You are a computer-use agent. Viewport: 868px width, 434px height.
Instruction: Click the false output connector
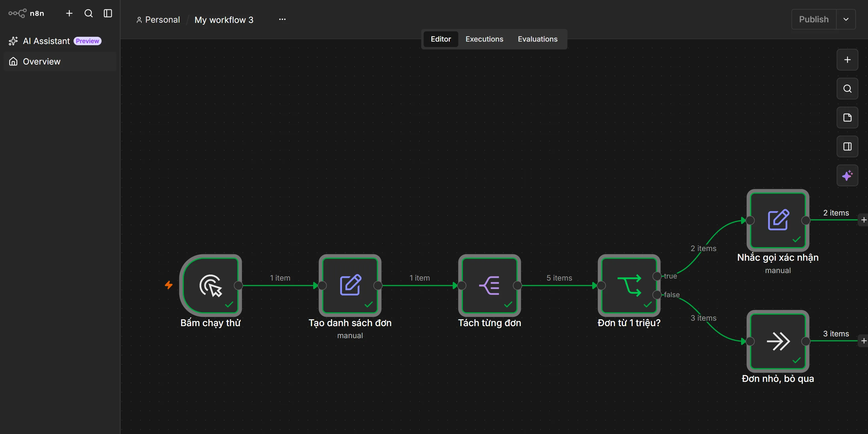click(x=657, y=295)
